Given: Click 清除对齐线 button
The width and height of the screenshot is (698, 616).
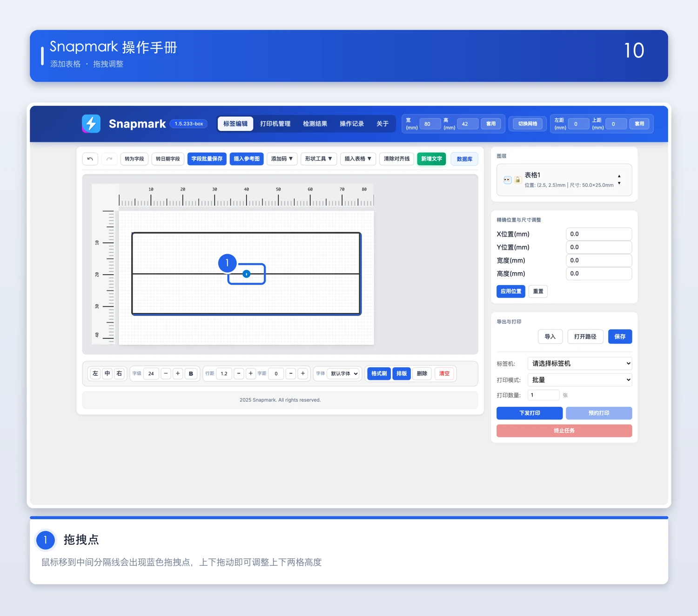Looking at the screenshot, I should tap(397, 159).
